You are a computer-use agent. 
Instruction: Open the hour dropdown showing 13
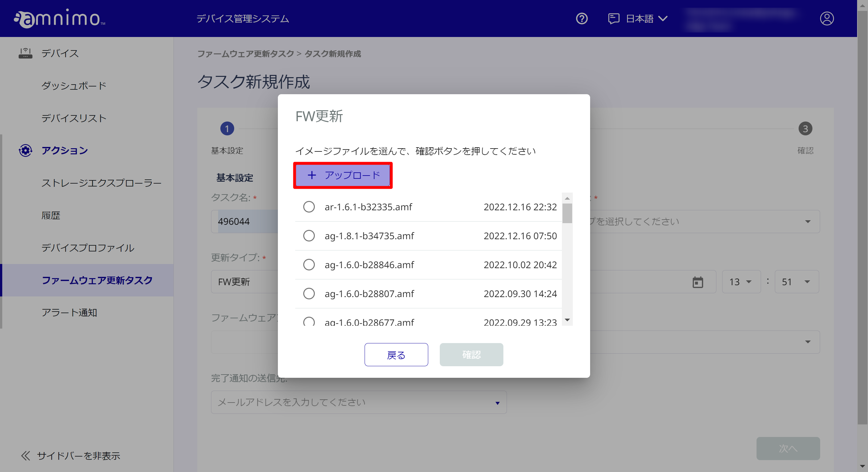pyautogui.click(x=741, y=282)
